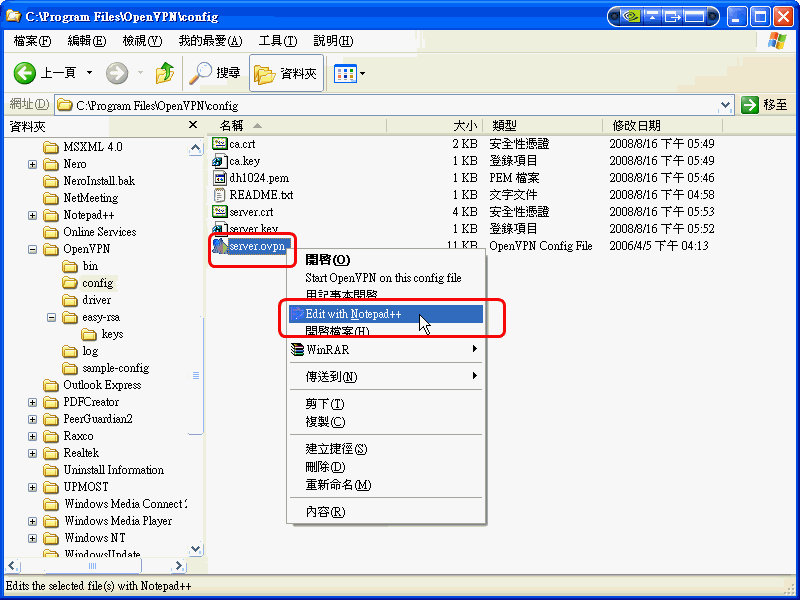Open the 檔案(F) File menu
This screenshot has width=800, height=600.
click(33, 41)
